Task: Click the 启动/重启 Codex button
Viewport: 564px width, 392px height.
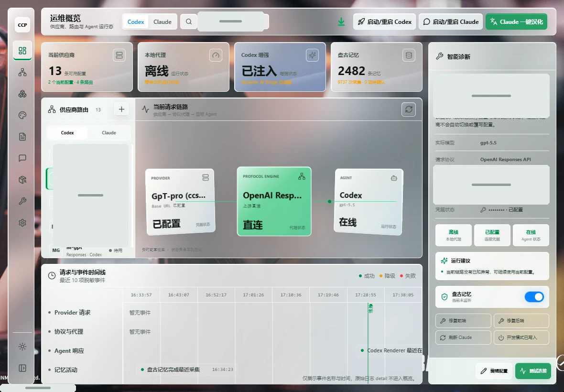Action: click(384, 22)
